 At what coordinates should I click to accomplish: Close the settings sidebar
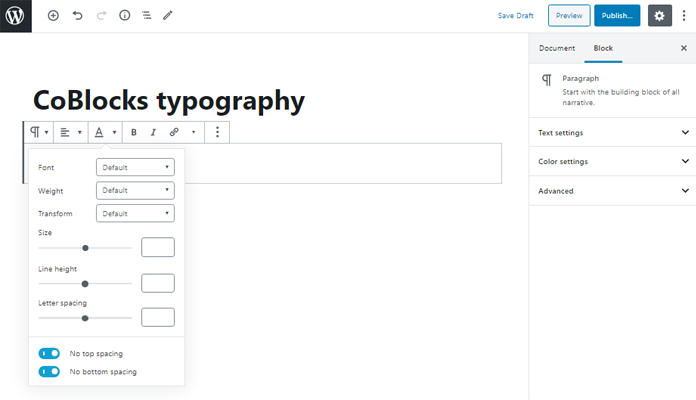tap(684, 48)
